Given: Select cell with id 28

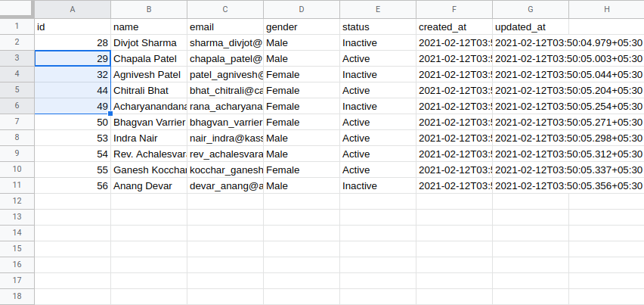Looking at the screenshot, I should point(73,42).
